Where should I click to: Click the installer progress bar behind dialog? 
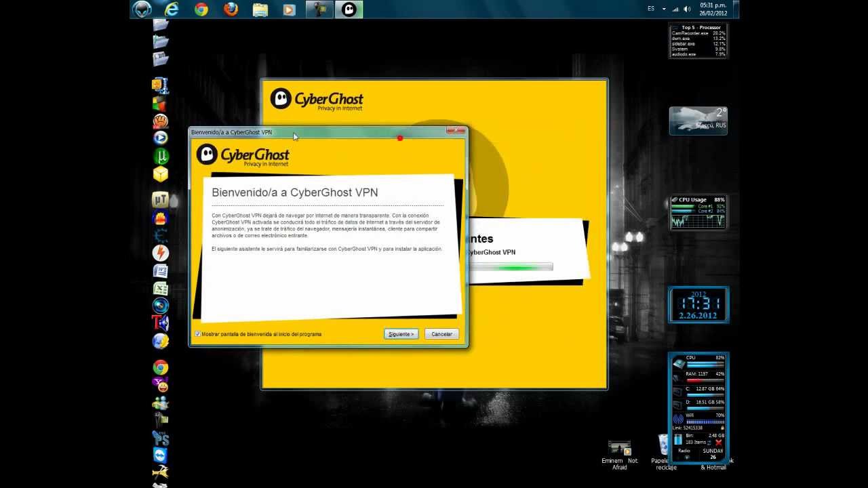click(509, 267)
